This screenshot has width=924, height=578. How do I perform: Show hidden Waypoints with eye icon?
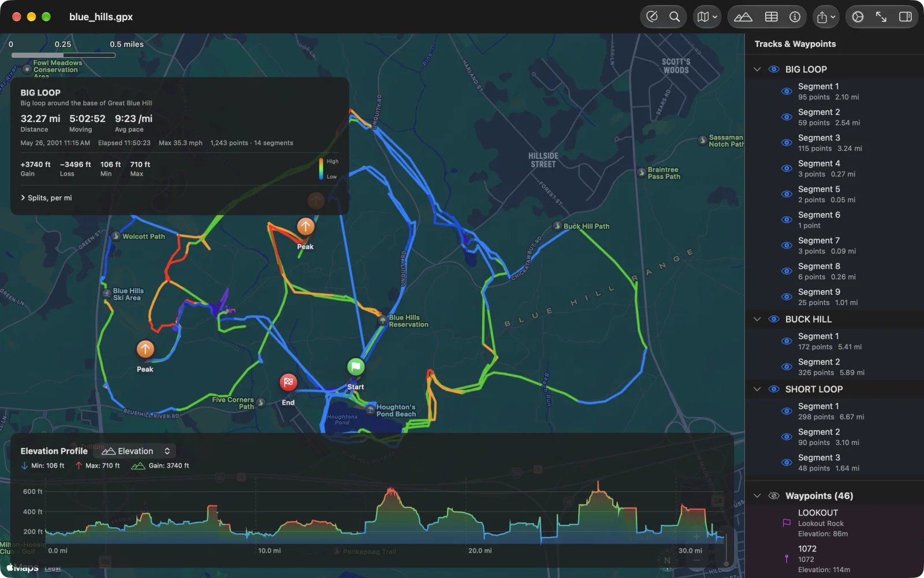pyautogui.click(x=774, y=496)
